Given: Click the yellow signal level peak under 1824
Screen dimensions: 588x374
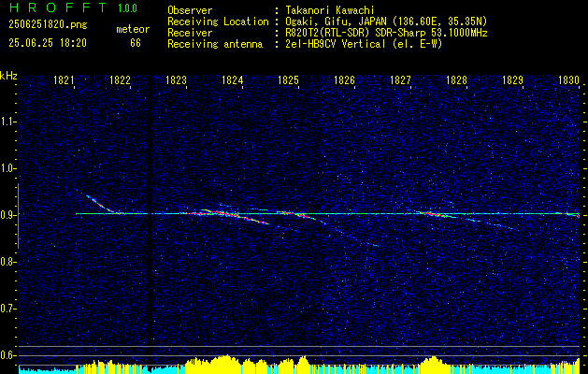Looking at the screenshot, I should pyautogui.click(x=223, y=364).
